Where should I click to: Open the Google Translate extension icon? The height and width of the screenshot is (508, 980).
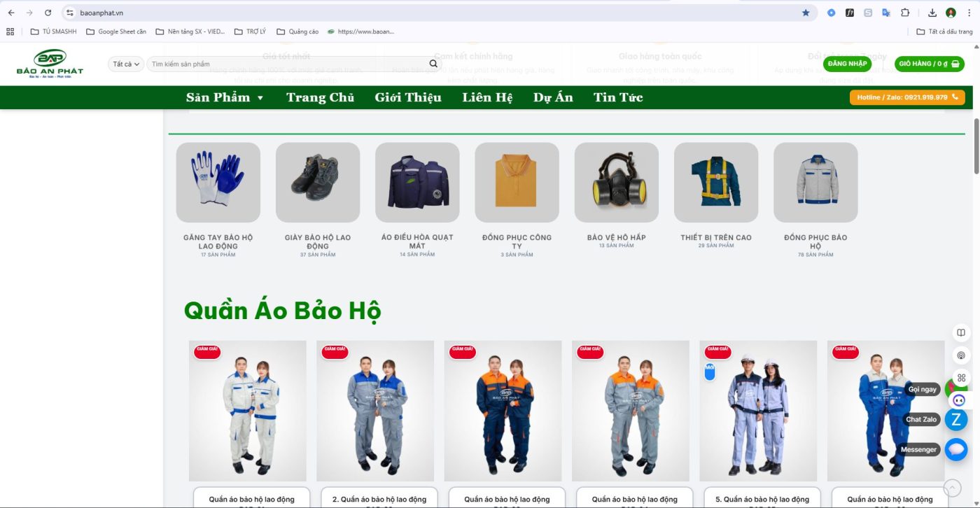[885, 12]
